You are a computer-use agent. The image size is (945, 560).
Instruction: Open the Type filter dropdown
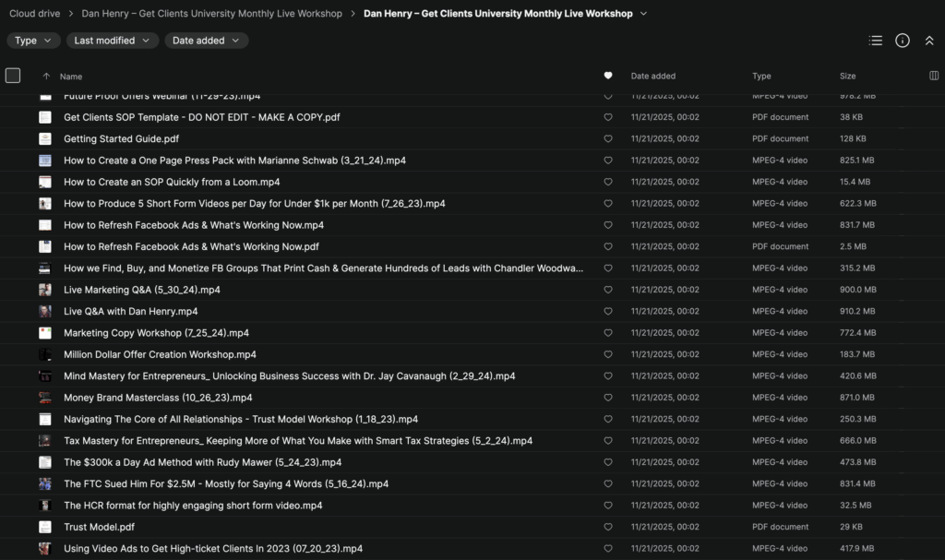pos(33,41)
